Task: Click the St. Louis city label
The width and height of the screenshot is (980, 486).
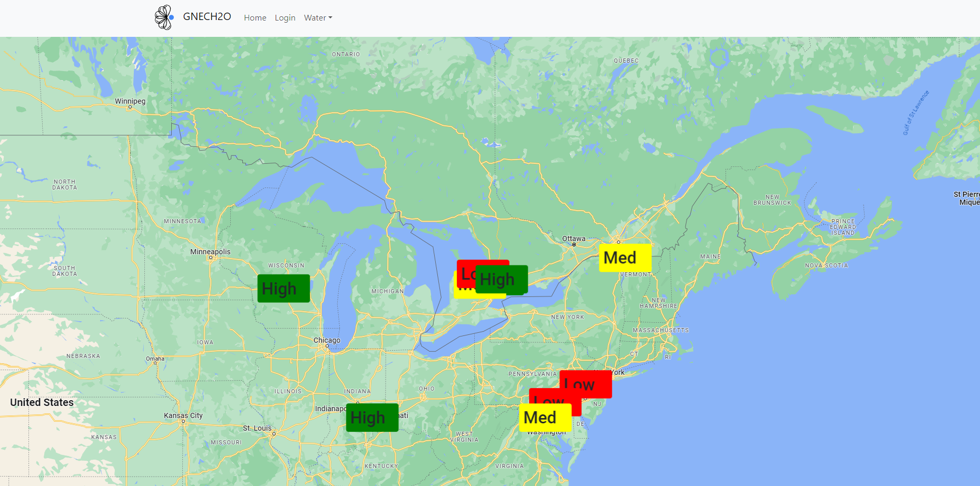Action: point(257,428)
